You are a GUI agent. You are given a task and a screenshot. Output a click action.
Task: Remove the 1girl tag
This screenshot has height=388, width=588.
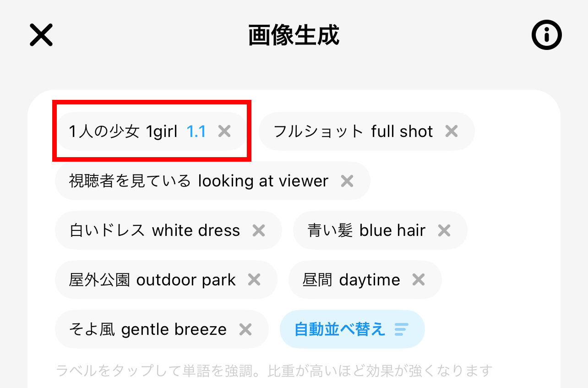pos(224,131)
